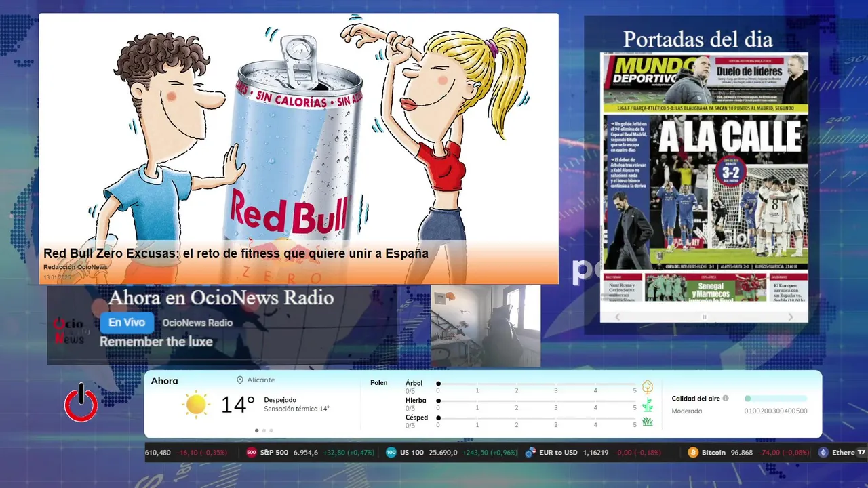Click the Red Bull can cartoon image
The image size is (868, 488).
point(299,148)
